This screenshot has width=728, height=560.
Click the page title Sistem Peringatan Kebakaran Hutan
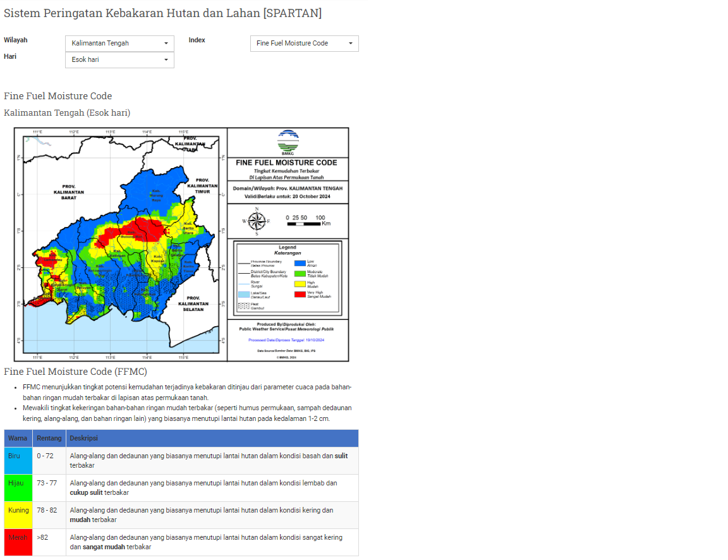point(162,13)
